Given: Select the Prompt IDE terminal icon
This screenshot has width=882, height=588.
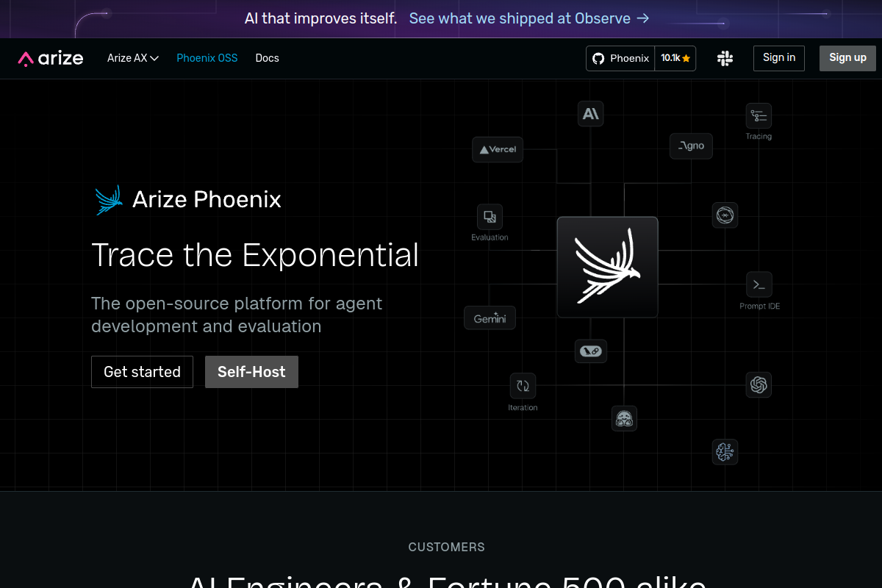Looking at the screenshot, I should 759,284.
